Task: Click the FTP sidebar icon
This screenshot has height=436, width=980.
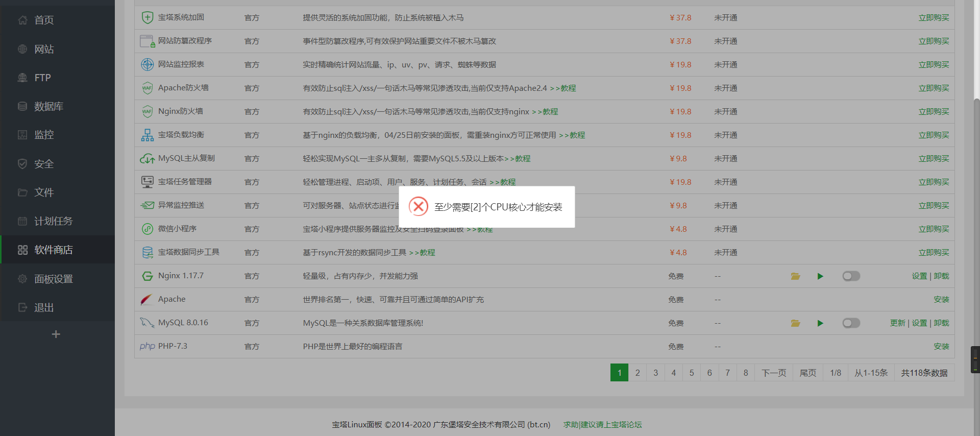Action: point(22,78)
